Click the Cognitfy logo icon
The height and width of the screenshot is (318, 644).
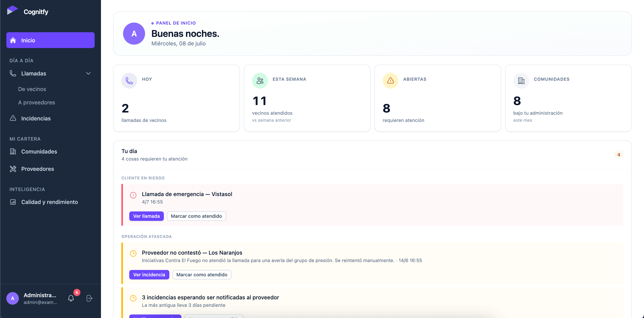point(12,11)
